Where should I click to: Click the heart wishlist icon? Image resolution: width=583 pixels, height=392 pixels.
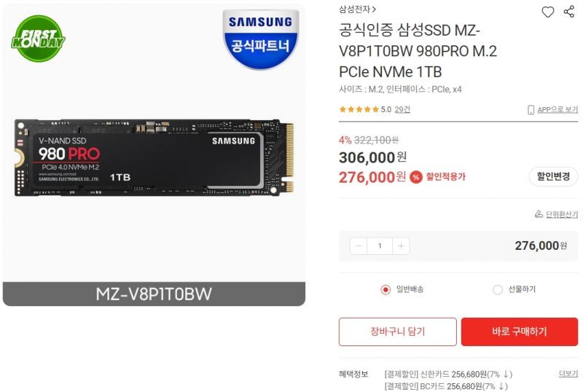(x=547, y=12)
